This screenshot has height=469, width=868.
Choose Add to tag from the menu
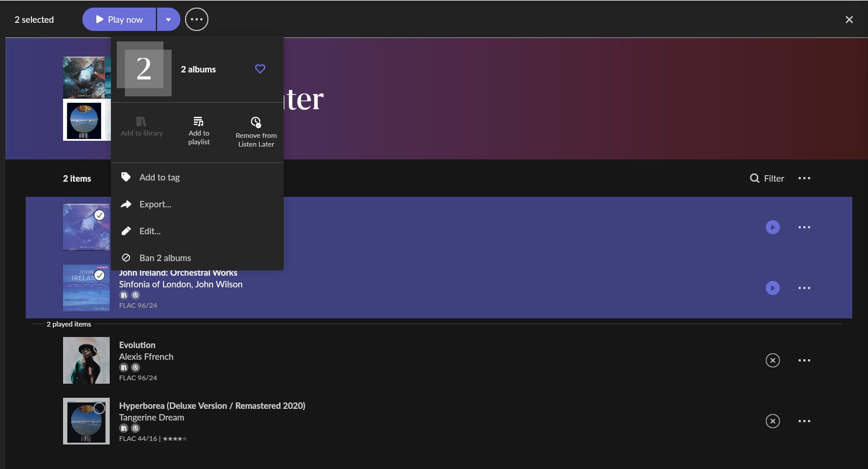159,178
